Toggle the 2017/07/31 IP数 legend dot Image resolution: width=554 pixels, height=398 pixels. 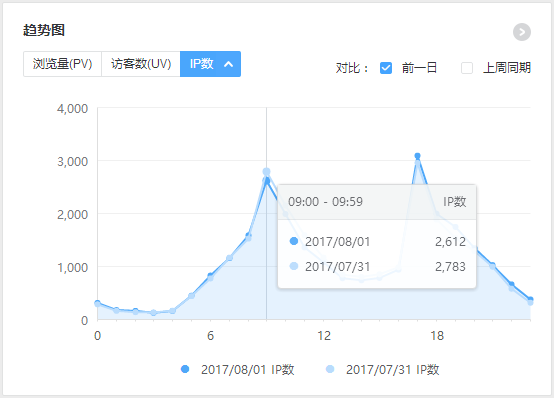330,369
